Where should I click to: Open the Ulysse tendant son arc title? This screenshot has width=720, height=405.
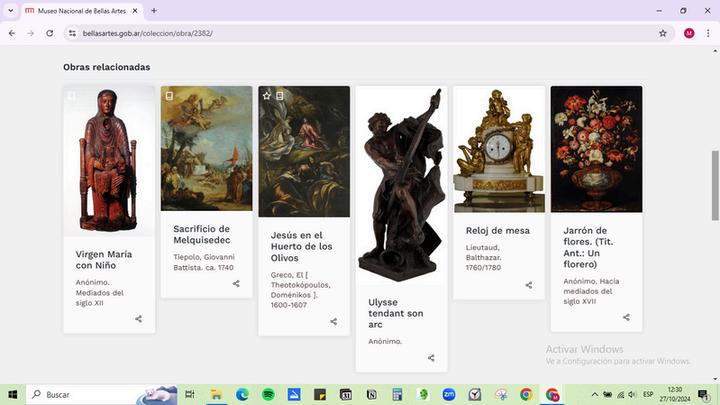point(396,314)
